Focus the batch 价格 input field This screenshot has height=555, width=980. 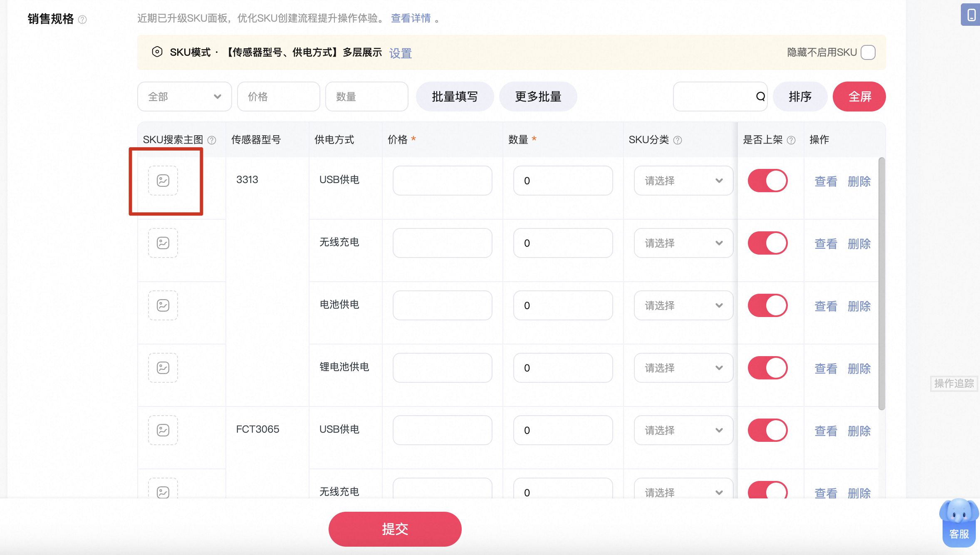[278, 97]
